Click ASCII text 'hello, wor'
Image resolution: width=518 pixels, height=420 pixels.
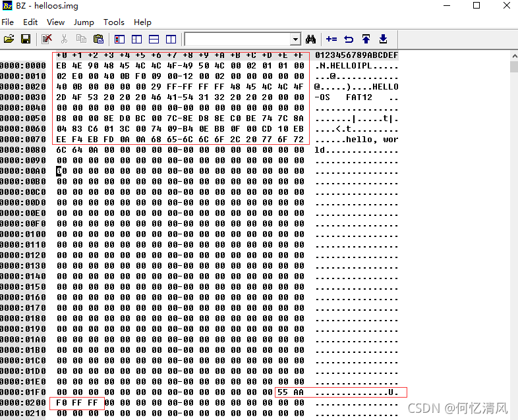[x=372, y=140]
